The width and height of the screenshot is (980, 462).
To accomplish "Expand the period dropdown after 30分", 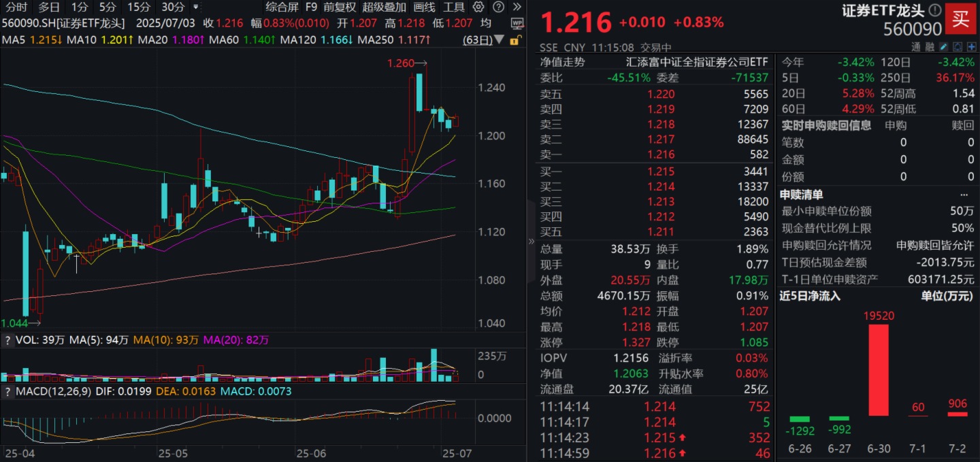I will pos(196,7).
